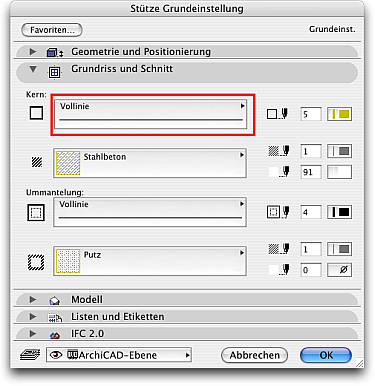Click the Abbrechen button
Image resolution: width=375 pixels, height=386 pixels.
pos(254,355)
